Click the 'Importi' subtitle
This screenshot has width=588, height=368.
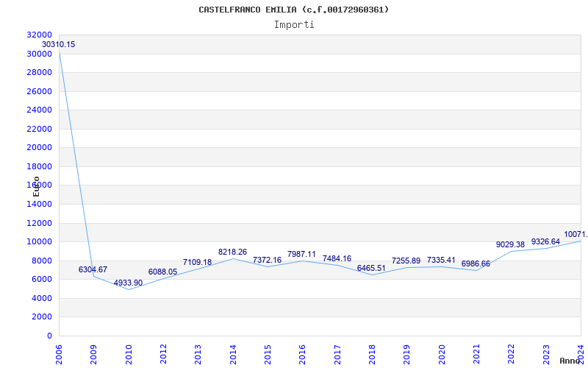[x=294, y=25]
